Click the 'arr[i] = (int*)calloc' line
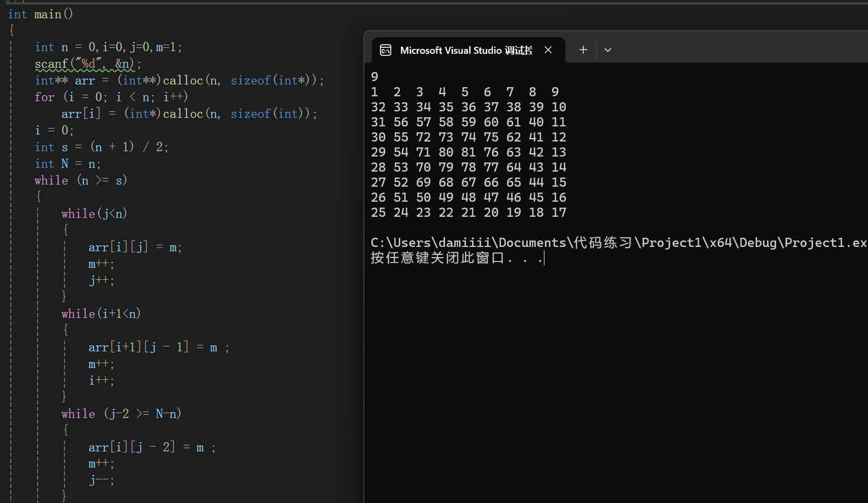 (190, 114)
